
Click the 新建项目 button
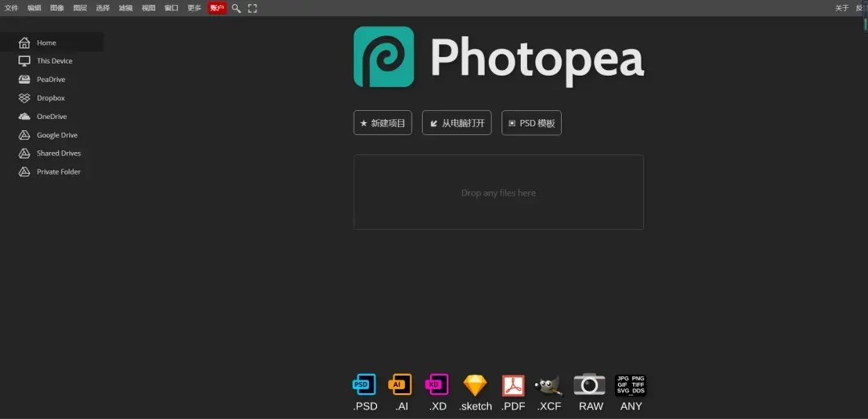click(383, 123)
